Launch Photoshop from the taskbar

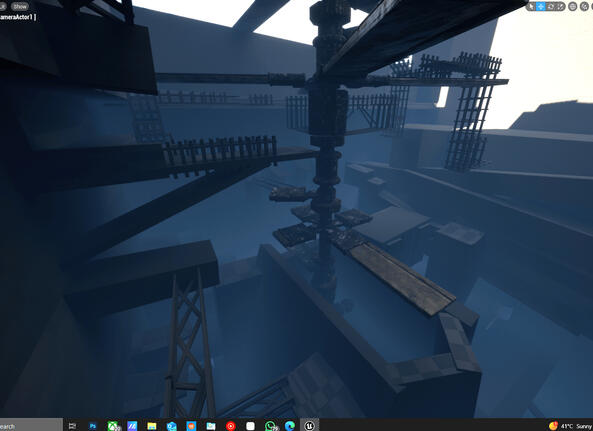click(x=93, y=426)
